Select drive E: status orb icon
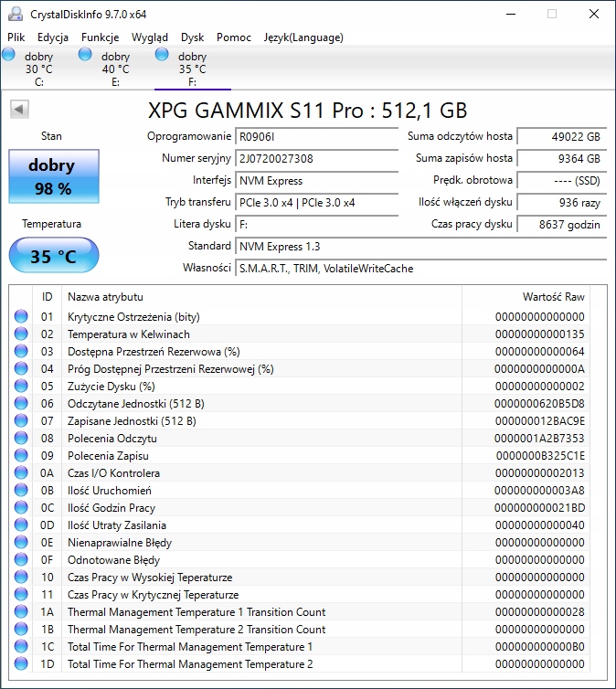Image resolution: width=616 pixels, height=689 pixels. point(86,55)
